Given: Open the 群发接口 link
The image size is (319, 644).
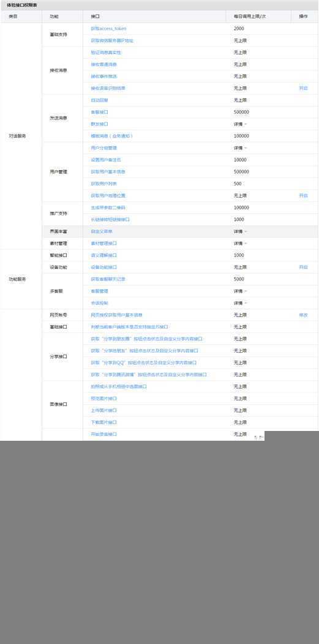Looking at the screenshot, I should (x=99, y=124).
